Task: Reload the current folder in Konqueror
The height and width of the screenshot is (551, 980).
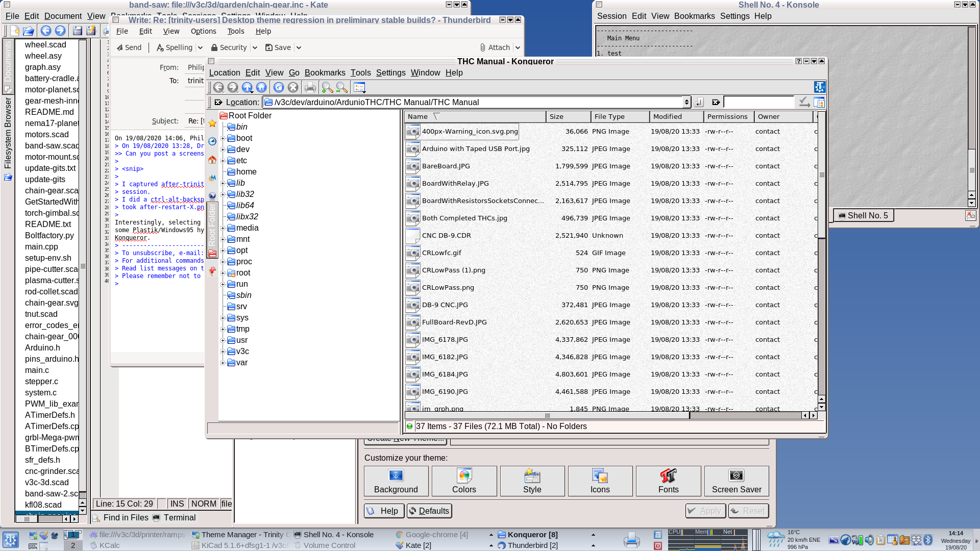Action: (x=278, y=87)
